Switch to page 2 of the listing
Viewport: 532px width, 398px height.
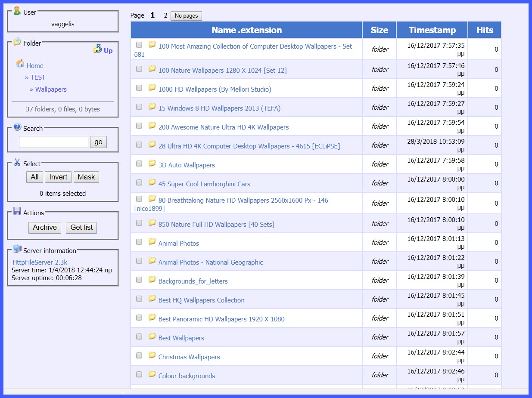pyautogui.click(x=165, y=15)
